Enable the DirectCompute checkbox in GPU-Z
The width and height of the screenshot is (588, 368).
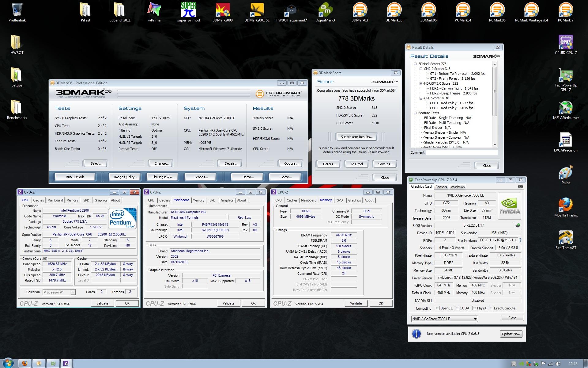[x=491, y=308]
